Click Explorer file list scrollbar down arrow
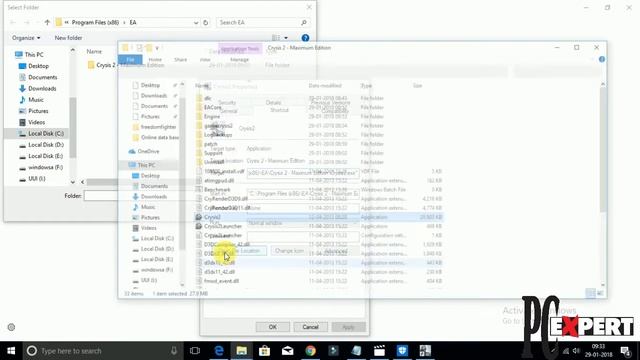Screen dimensions: 640x360 tap(603, 285)
